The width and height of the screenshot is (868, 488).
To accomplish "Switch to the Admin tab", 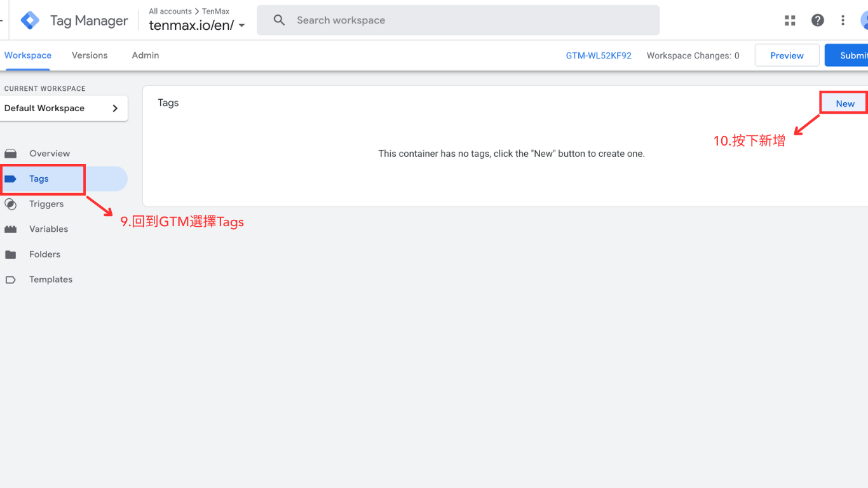I will pos(146,55).
